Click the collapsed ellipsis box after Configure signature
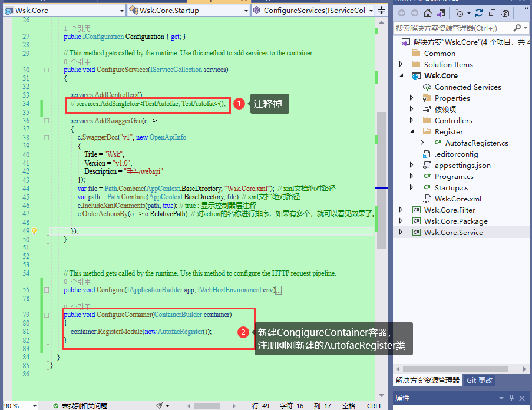This screenshot has width=532, height=410. [x=278, y=290]
